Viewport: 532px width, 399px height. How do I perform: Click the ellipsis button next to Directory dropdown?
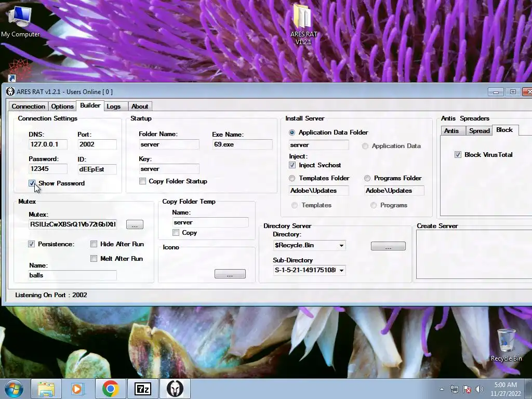click(x=388, y=246)
